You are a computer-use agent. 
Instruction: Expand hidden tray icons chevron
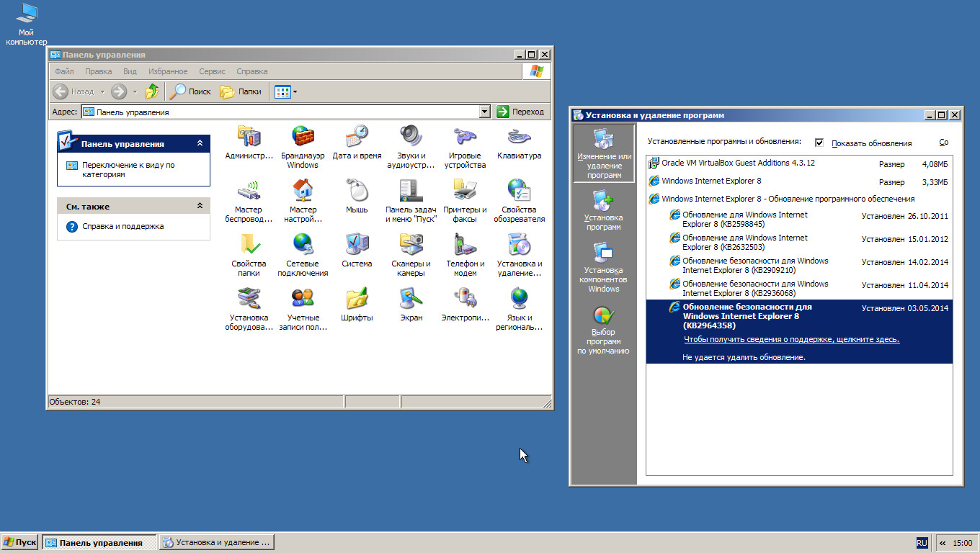943,543
